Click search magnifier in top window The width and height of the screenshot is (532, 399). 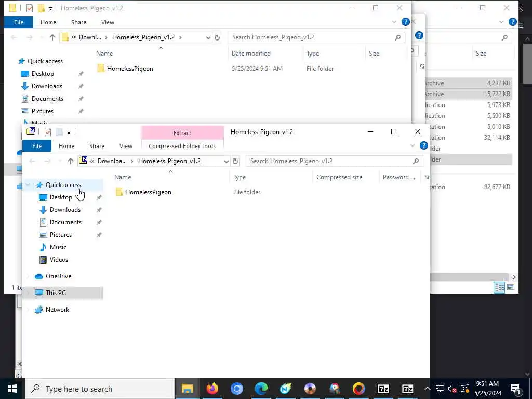[x=397, y=37]
